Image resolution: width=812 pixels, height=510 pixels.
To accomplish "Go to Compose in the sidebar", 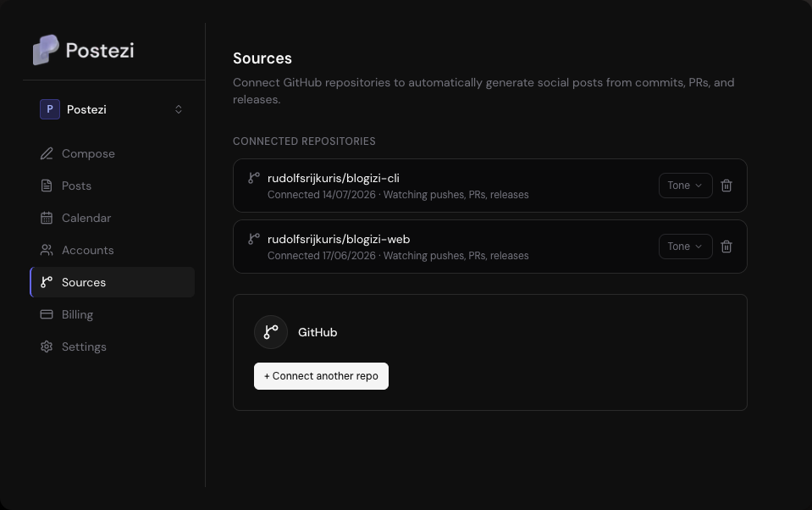I will pos(113,153).
